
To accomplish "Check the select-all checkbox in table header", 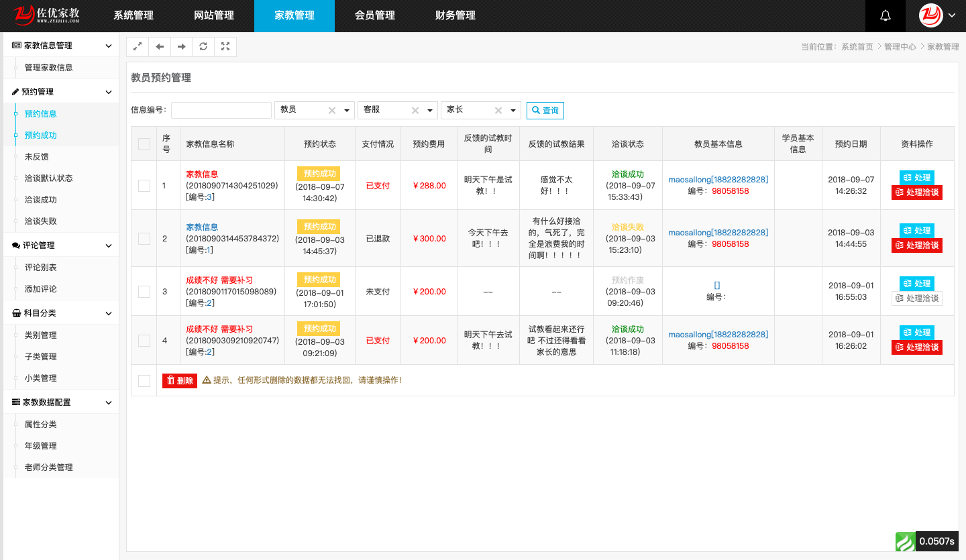I will pyautogui.click(x=144, y=144).
